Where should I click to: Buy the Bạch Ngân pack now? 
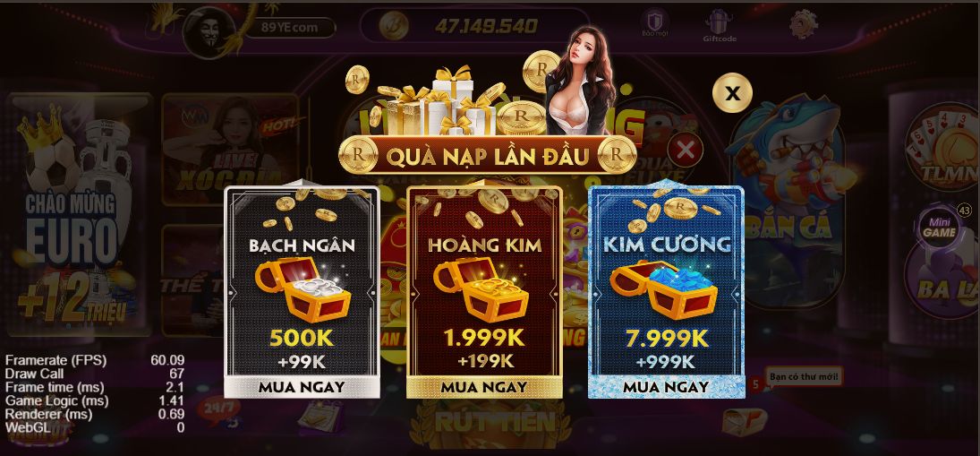[302, 386]
